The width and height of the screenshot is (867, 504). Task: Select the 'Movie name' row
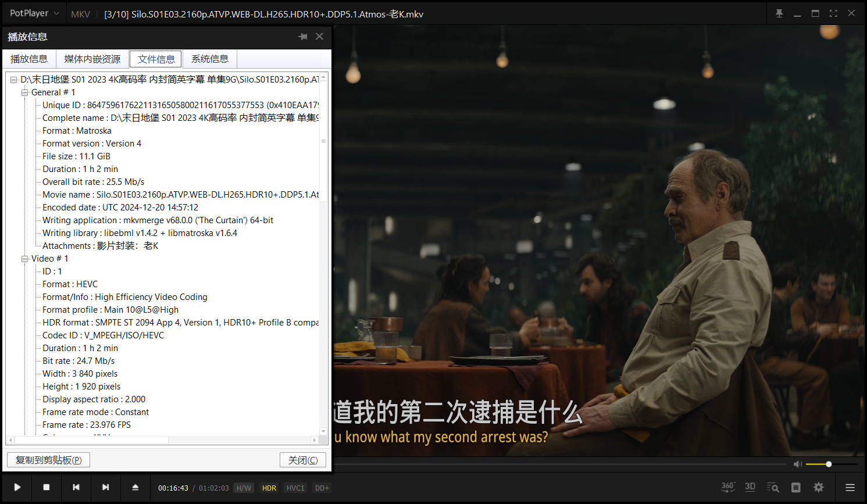[x=180, y=195]
